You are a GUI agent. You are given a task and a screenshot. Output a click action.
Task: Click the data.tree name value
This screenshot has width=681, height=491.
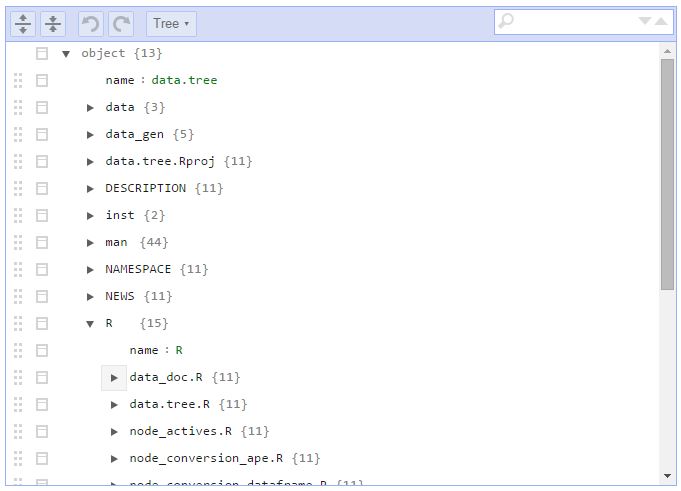pyautogui.click(x=184, y=80)
